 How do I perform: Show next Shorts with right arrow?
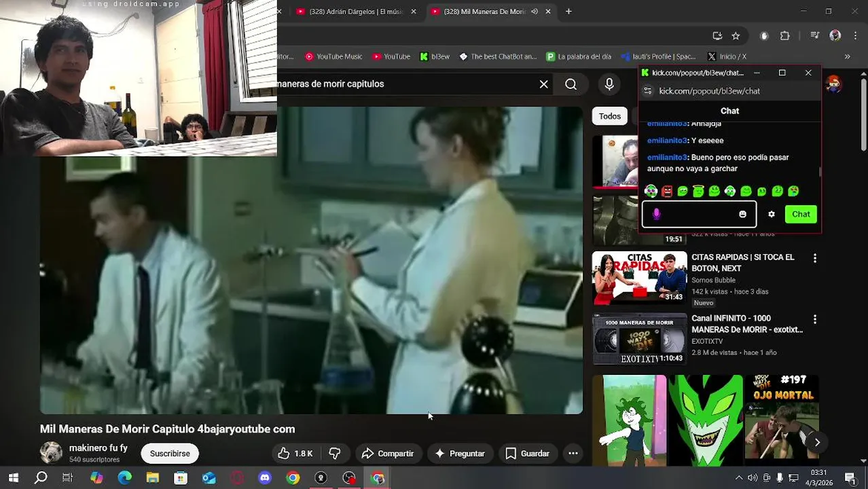[x=817, y=442]
